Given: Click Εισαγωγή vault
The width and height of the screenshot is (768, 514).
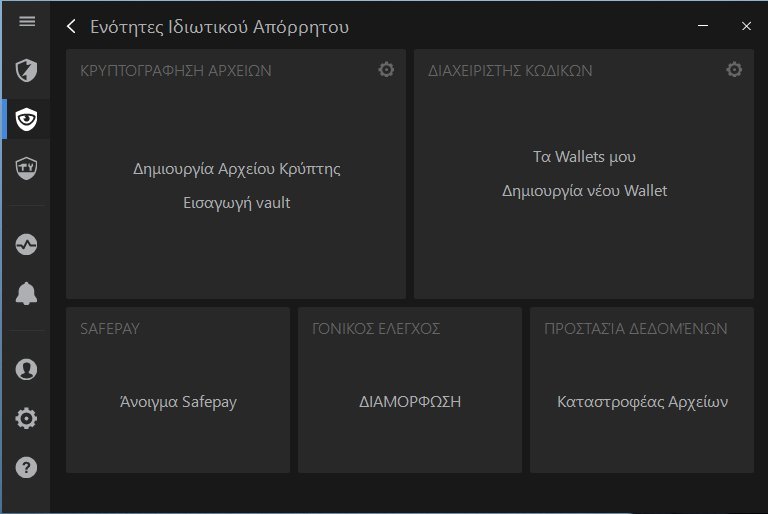Looking at the screenshot, I should click(237, 203).
